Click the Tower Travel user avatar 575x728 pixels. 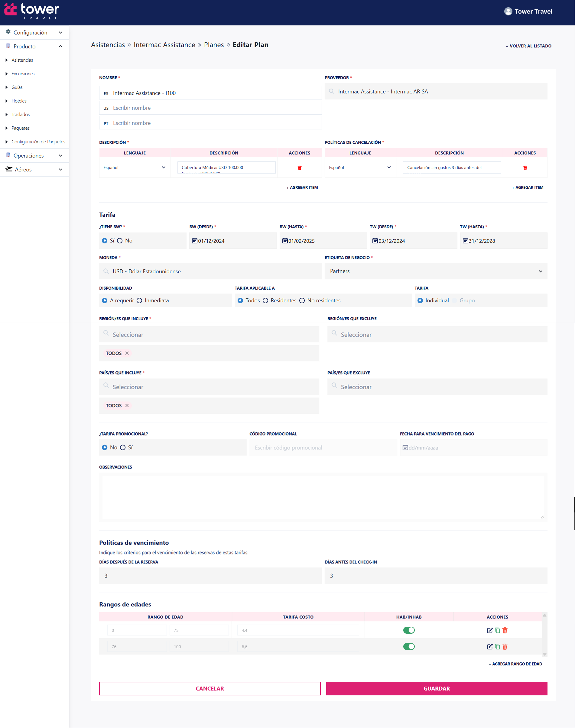[508, 11]
